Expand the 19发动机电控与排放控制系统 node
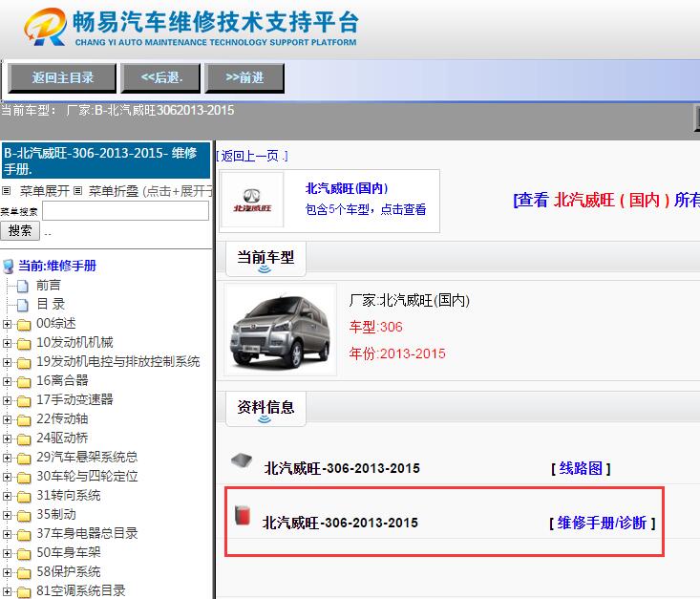The height and width of the screenshot is (599, 700). point(7,363)
